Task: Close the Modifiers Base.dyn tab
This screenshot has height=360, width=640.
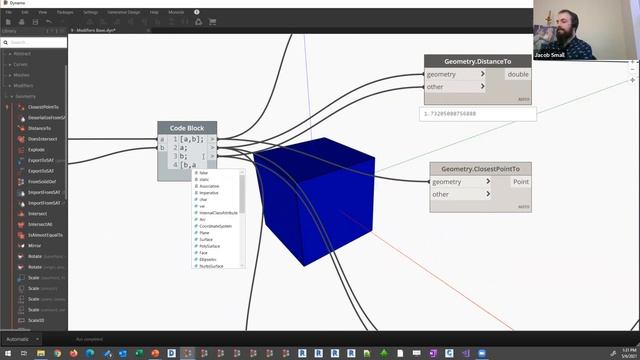Action: (148, 31)
